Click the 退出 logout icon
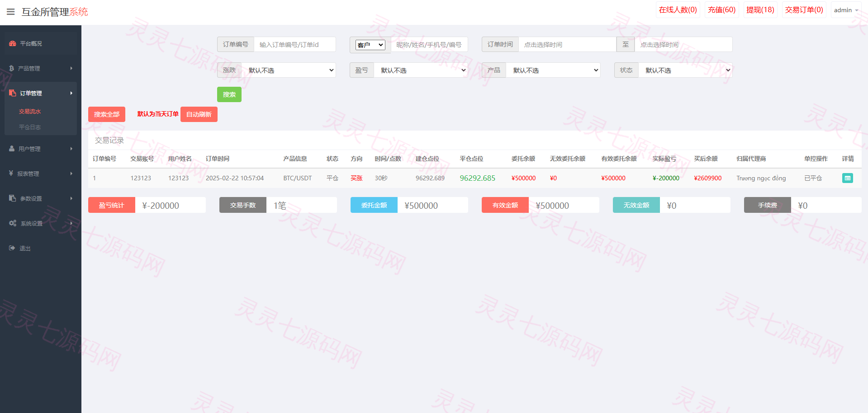The image size is (868, 413). 12,248
